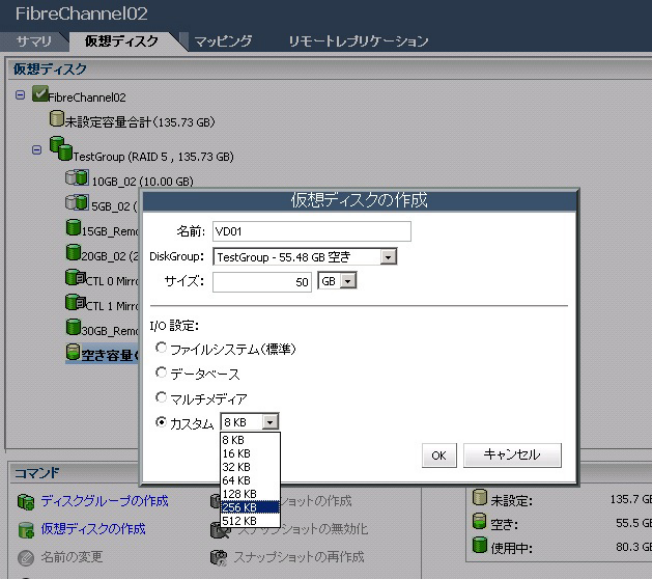Image resolution: width=652 pixels, height=579 pixels.
Task: Click the 空き容量 free capacity icon
Action: coord(73,352)
